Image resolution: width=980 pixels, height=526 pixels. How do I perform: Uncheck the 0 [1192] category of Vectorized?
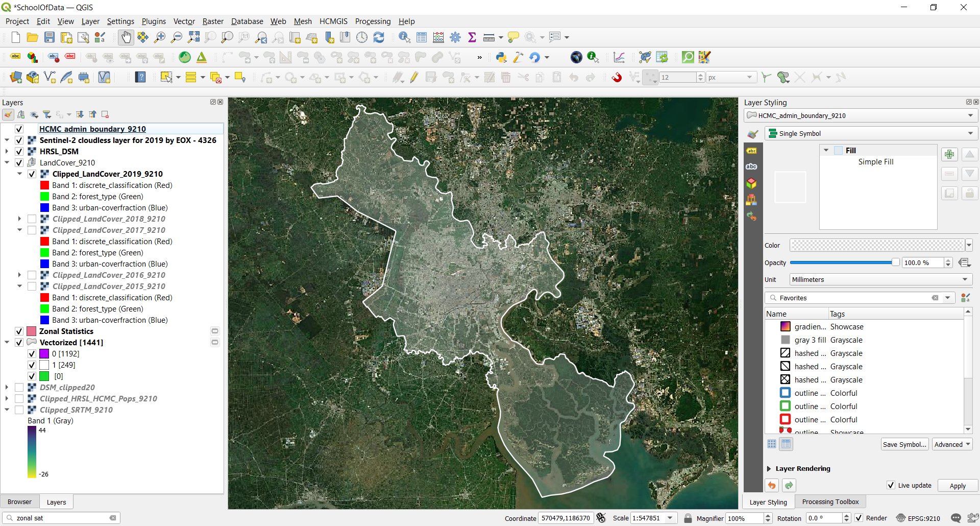(32, 354)
